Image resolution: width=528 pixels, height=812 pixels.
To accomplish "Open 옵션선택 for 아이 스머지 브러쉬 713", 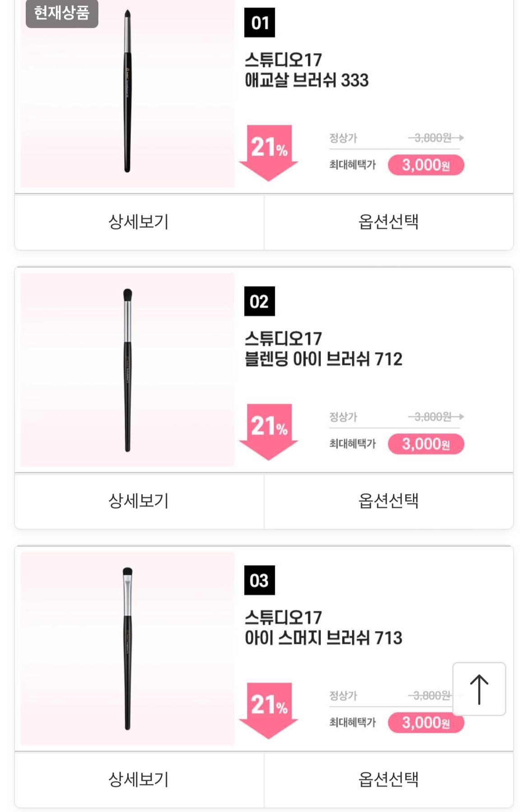I will click(x=389, y=780).
